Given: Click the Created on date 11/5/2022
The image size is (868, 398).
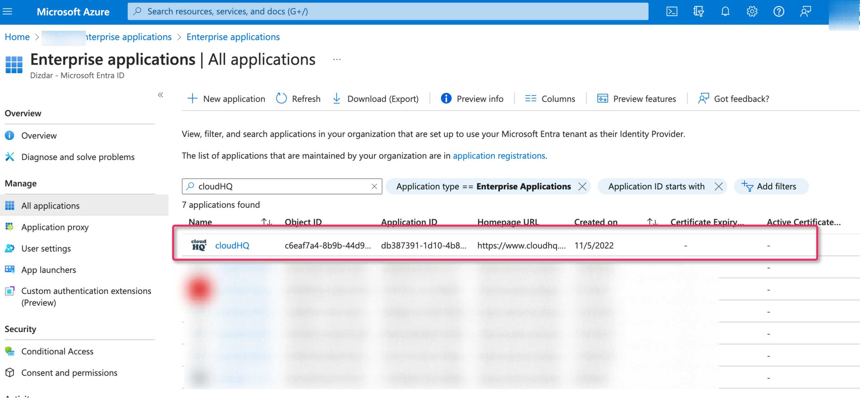Looking at the screenshot, I should coord(594,245).
